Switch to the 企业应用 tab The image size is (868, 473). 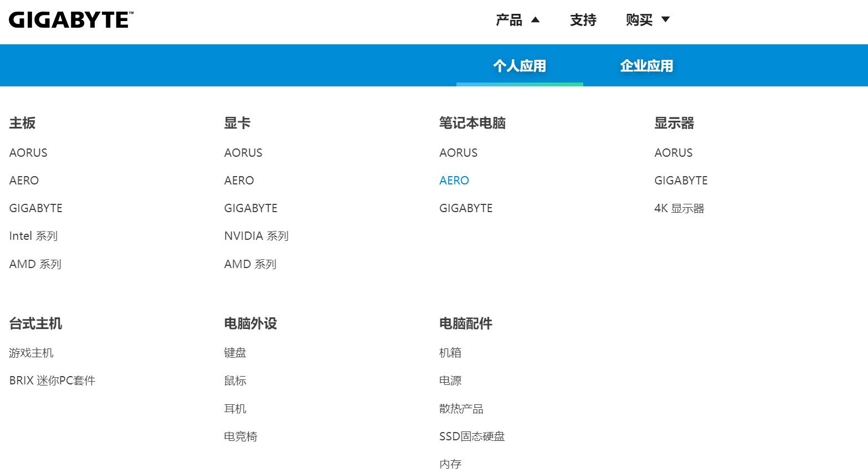coord(646,65)
